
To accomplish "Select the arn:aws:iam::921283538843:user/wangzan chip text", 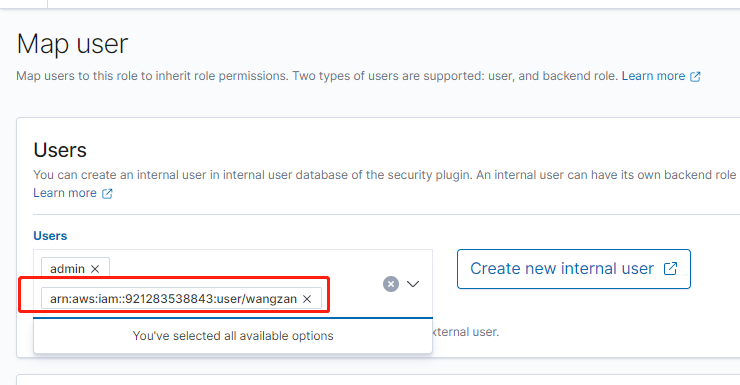I will point(173,299).
